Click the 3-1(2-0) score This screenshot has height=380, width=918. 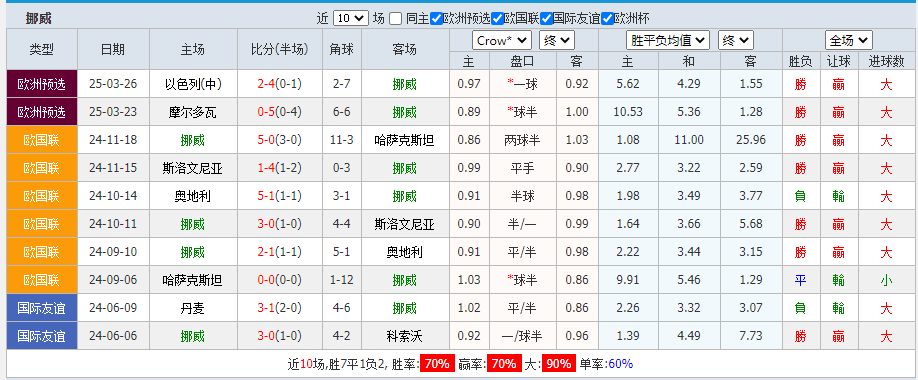(279, 308)
